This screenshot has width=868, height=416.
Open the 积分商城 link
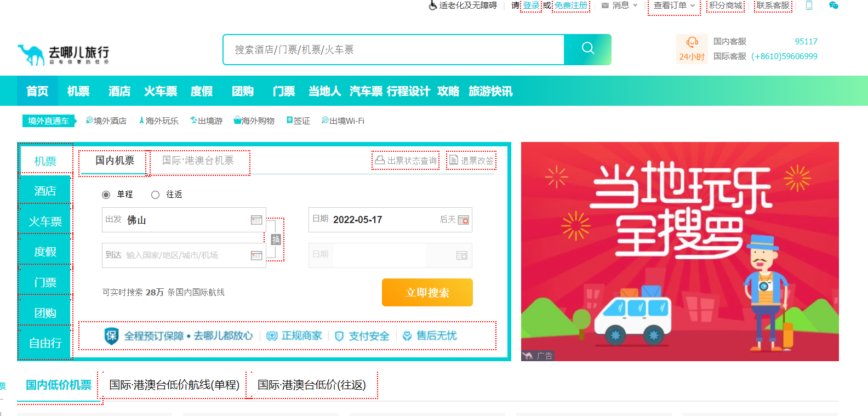726,5
